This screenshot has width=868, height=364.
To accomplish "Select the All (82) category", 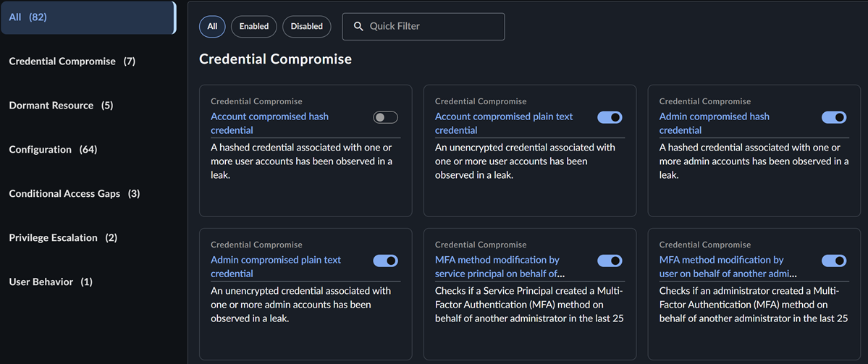I will point(87,17).
